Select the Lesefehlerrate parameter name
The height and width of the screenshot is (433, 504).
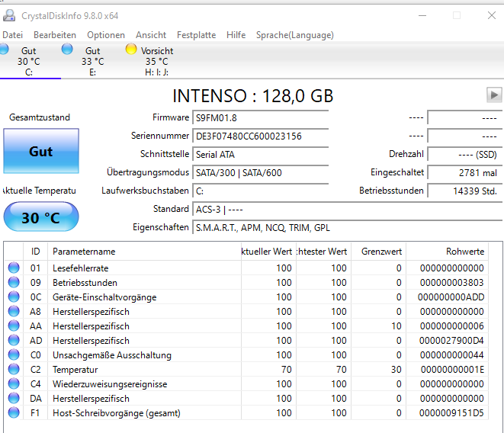pyautogui.click(x=81, y=268)
